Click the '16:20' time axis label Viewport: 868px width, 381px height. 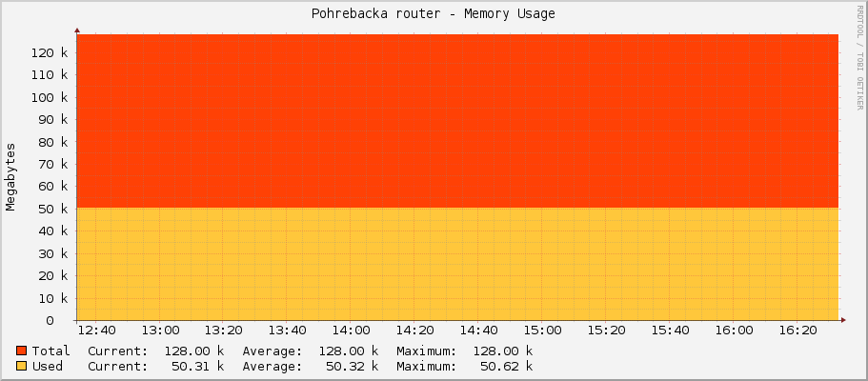click(x=797, y=331)
